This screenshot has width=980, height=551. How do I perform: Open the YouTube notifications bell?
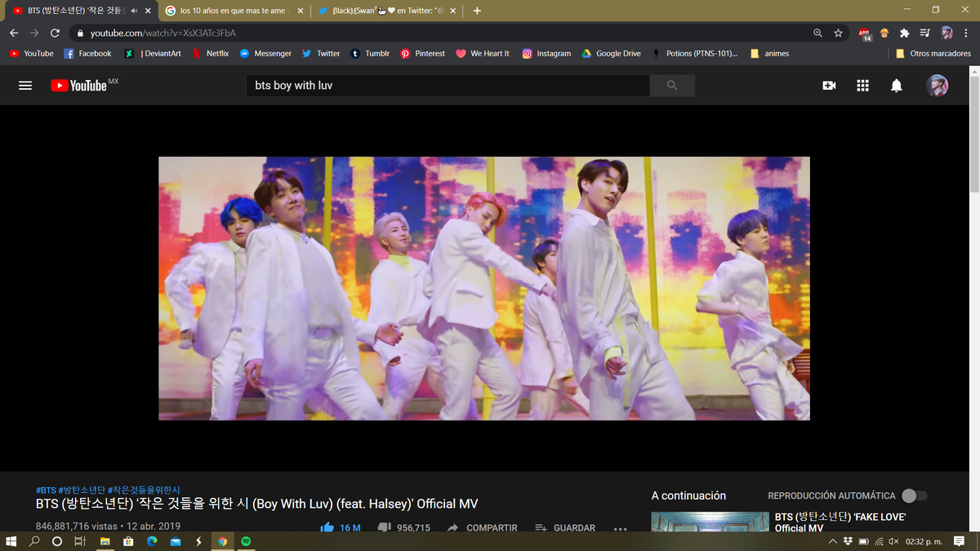(896, 86)
